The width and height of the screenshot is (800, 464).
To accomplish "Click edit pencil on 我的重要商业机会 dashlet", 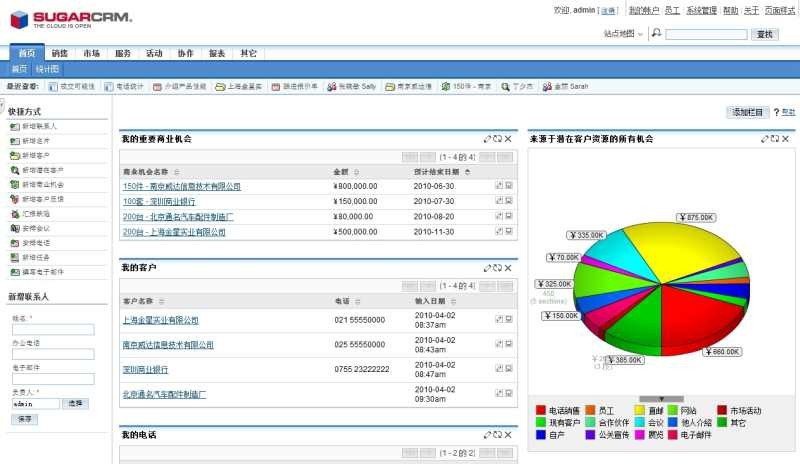I will click(487, 139).
